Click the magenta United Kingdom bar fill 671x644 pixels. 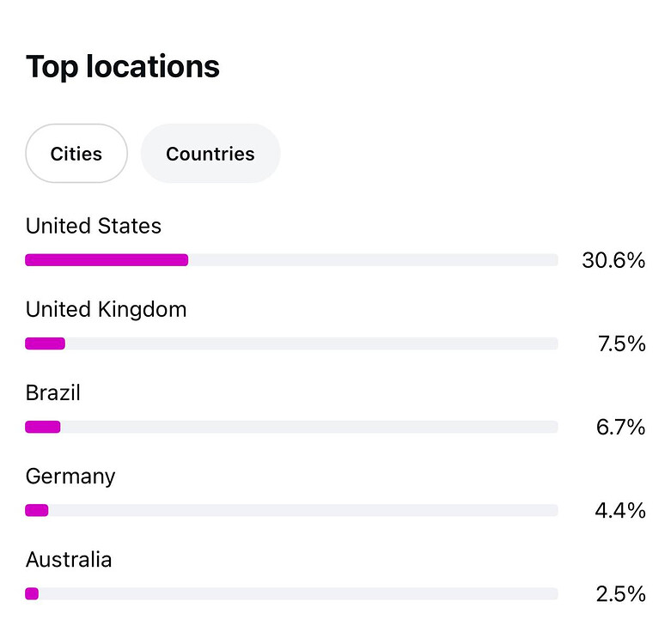click(45, 343)
